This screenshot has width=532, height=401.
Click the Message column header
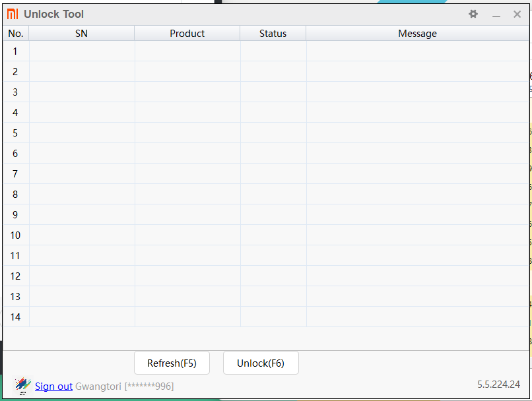pos(417,33)
